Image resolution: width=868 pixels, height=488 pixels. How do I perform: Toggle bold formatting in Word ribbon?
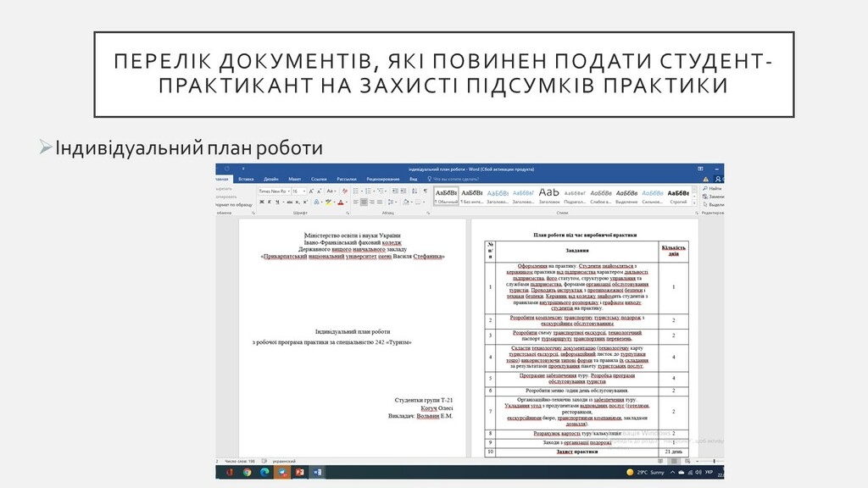(262, 202)
